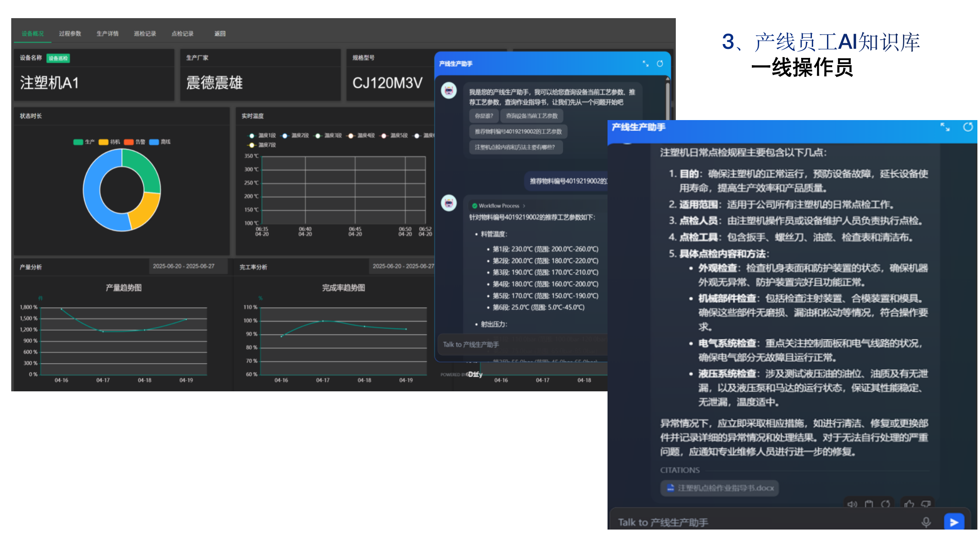Toggle the 生产 legend in status chart
This screenshot has height=533, width=980.
(x=84, y=142)
